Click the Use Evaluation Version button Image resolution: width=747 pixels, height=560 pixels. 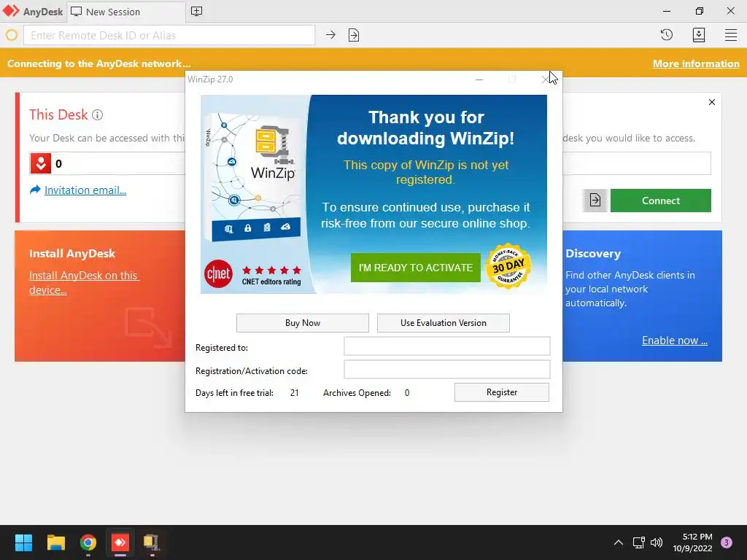tap(443, 323)
